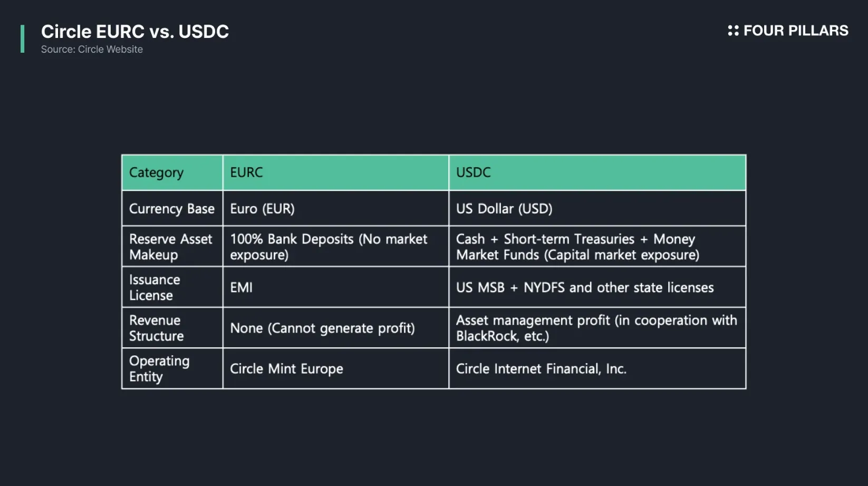The width and height of the screenshot is (868, 486).
Task: Click the US Dollar (USD) cell
Action: [597, 209]
